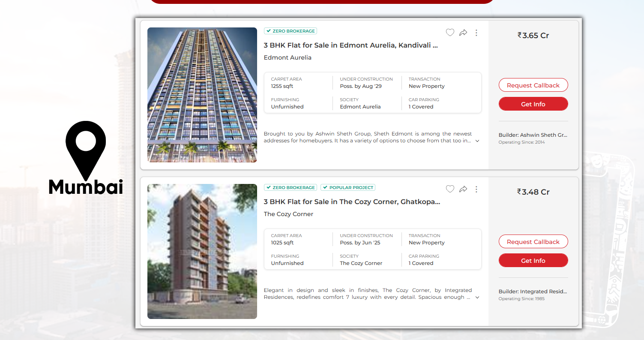Expand The Cozy Corner description text
Image resolution: width=644 pixels, height=340 pixels.
477,297
